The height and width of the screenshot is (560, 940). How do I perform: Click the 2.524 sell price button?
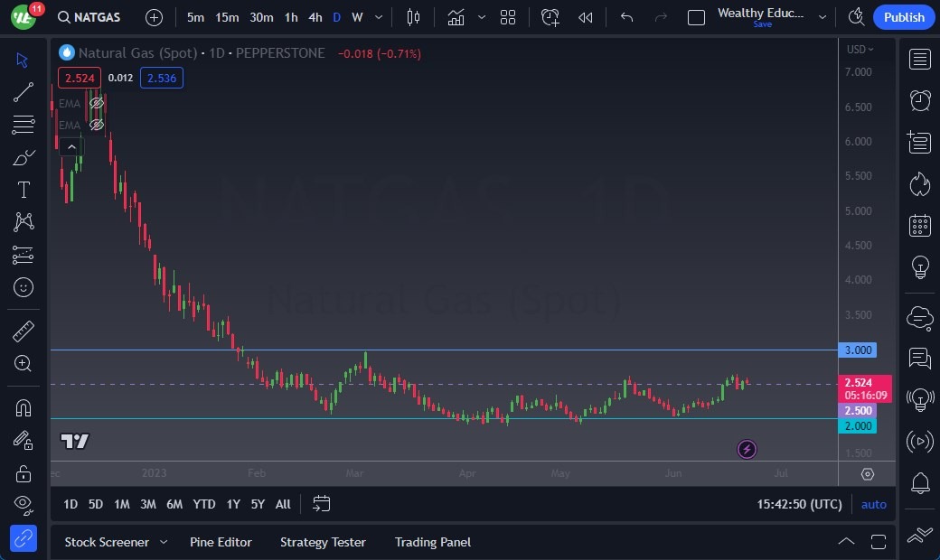pyautogui.click(x=80, y=78)
